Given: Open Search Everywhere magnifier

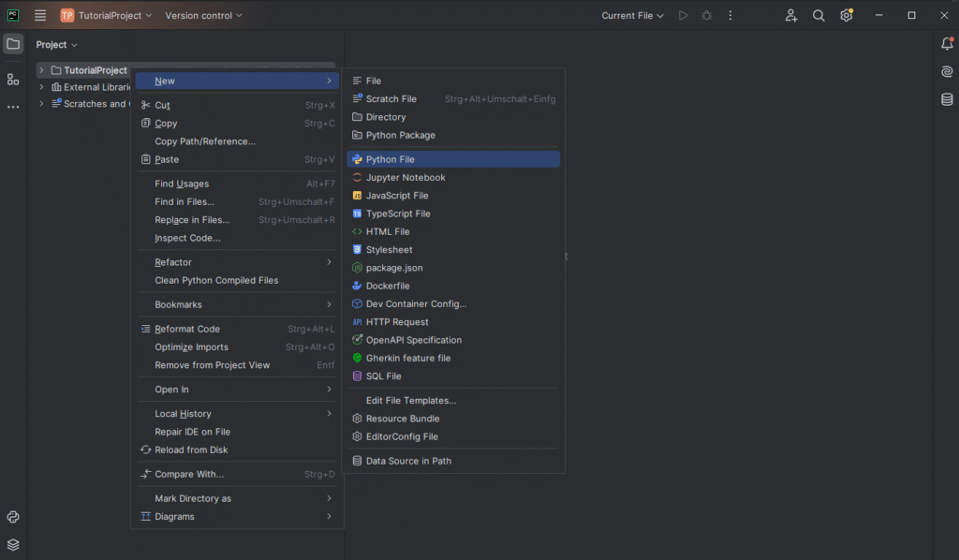Looking at the screenshot, I should 819,15.
